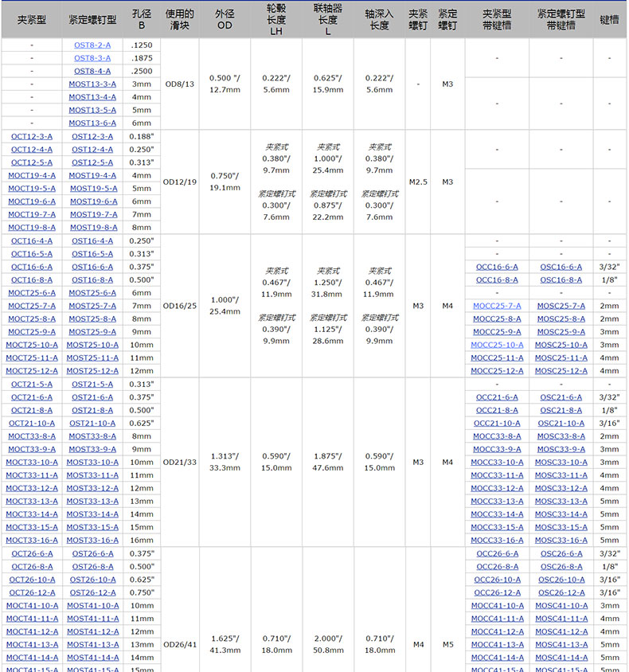Screen dimensions: 629x672
Task: Open the OCT21-5-A link
Action: 32,385
